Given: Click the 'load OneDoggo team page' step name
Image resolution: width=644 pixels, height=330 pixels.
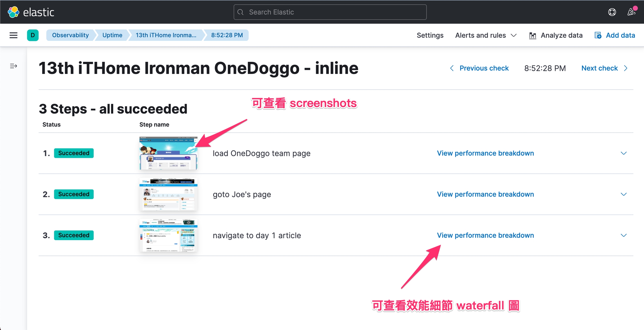Looking at the screenshot, I should pos(262,153).
